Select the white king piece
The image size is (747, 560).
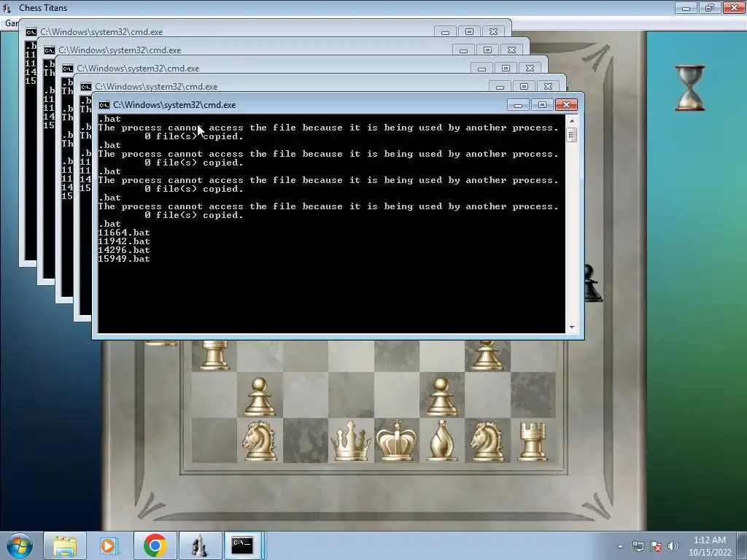point(396,440)
